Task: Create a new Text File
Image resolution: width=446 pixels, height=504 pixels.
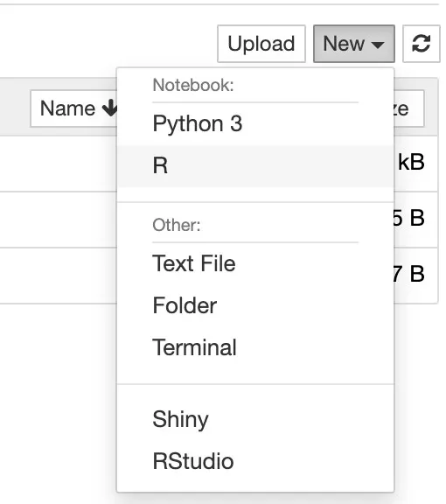Action: pyautogui.click(x=255, y=263)
